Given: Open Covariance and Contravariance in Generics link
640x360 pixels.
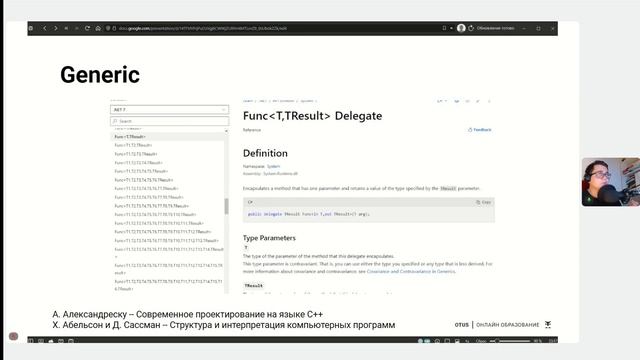Looking at the screenshot, I should tap(411, 271).
